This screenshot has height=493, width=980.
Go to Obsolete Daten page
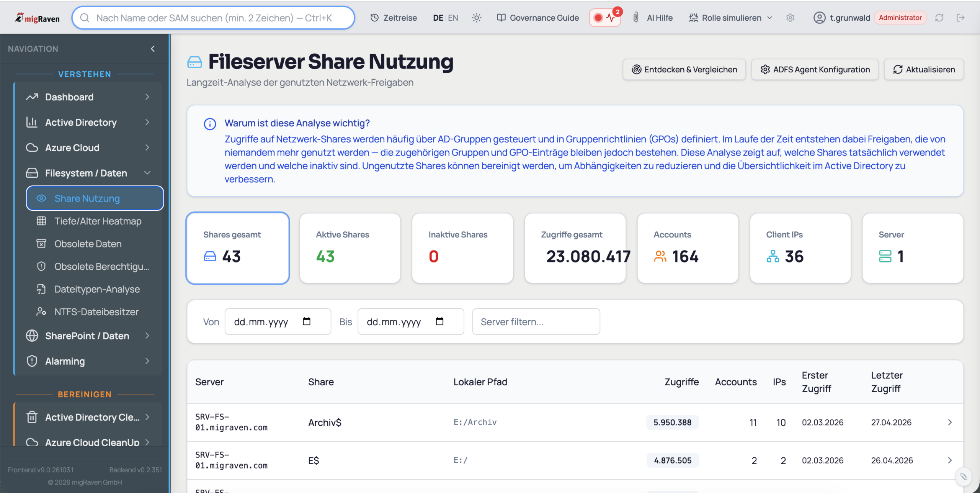click(x=88, y=244)
